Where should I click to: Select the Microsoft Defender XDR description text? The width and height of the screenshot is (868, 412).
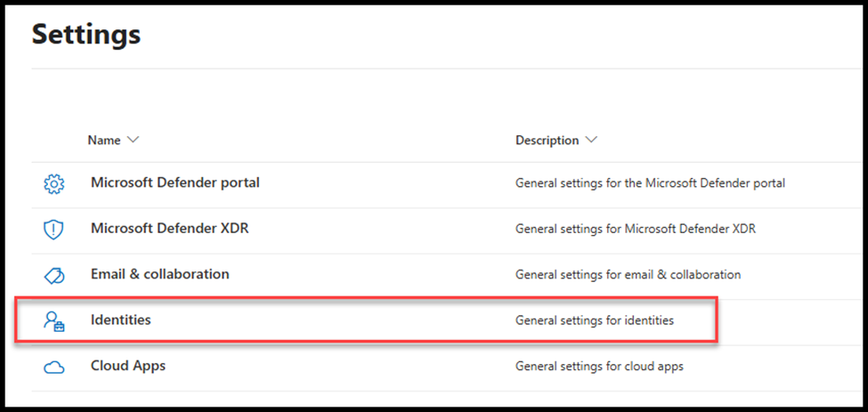(x=635, y=229)
